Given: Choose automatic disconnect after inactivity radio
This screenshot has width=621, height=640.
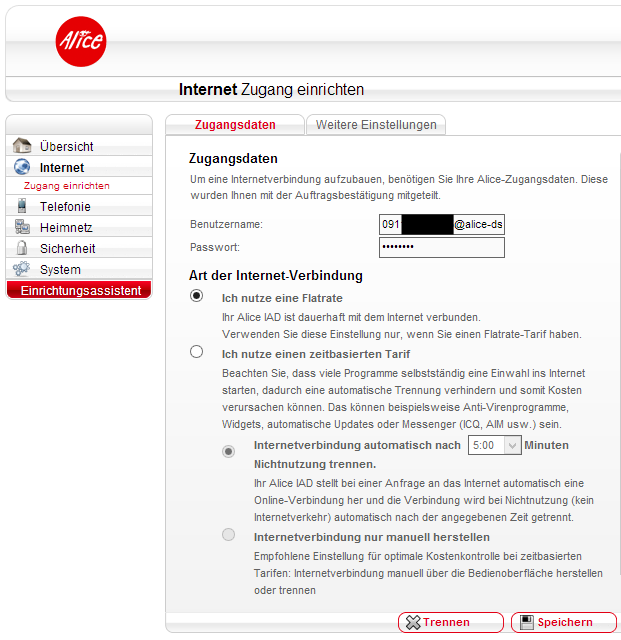Looking at the screenshot, I should 229,451.
